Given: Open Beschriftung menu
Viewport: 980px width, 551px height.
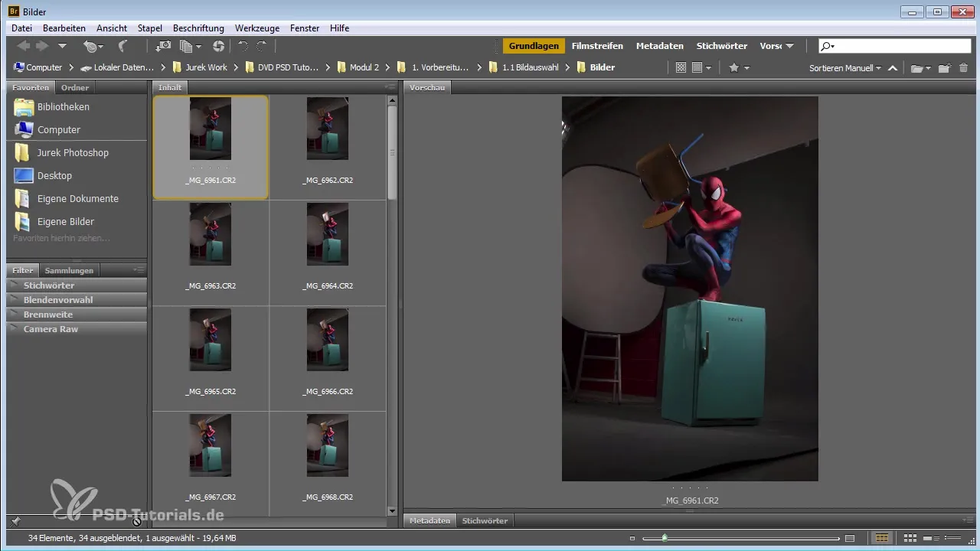Looking at the screenshot, I should [199, 28].
